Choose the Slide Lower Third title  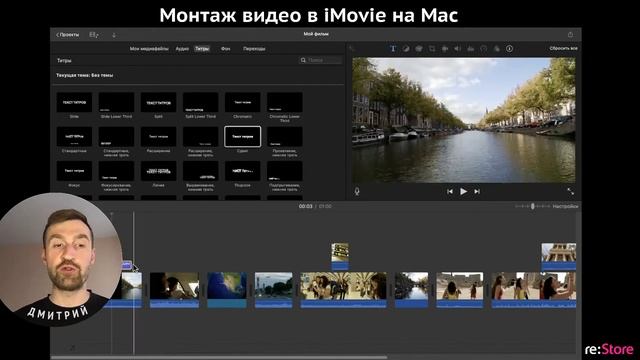point(116,102)
